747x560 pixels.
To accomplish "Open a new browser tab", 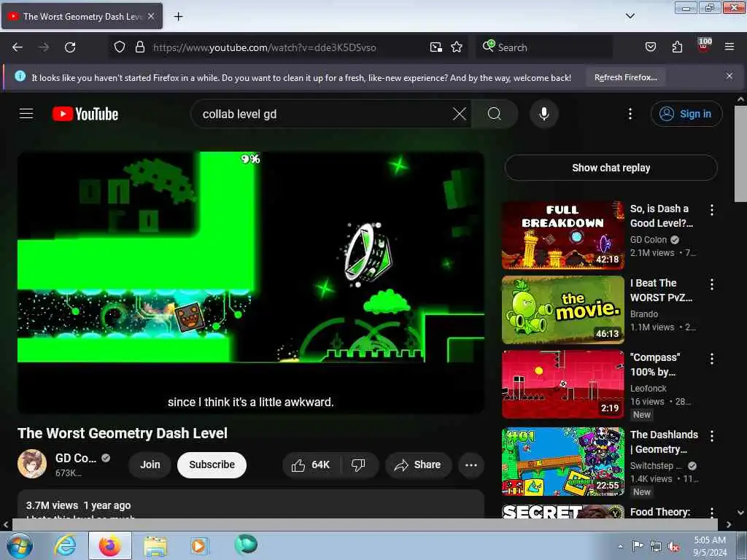I will [x=178, y=17].
